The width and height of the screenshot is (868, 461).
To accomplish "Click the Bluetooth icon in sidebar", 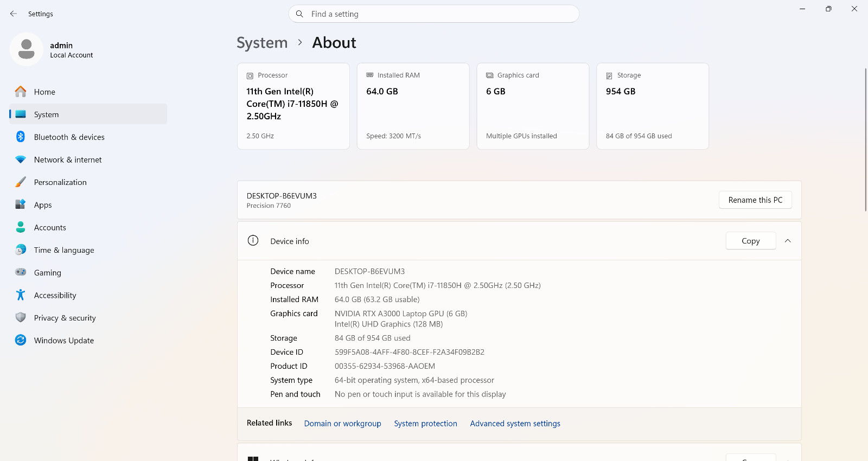I will (x=21, y=137).
